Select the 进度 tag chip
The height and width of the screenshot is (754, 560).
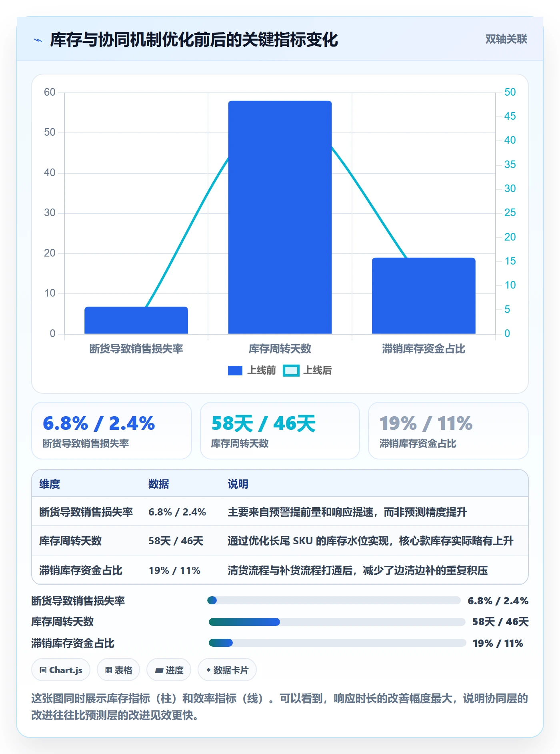point(169,670)
